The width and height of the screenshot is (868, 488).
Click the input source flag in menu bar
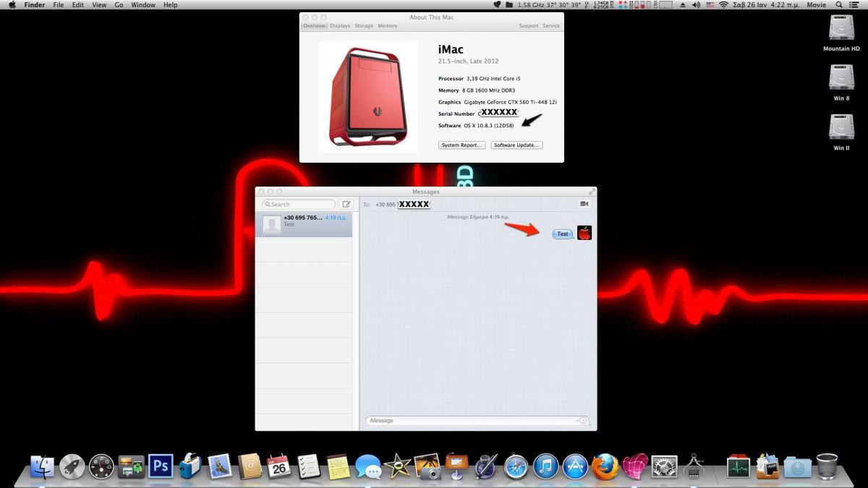pos(710,4)
